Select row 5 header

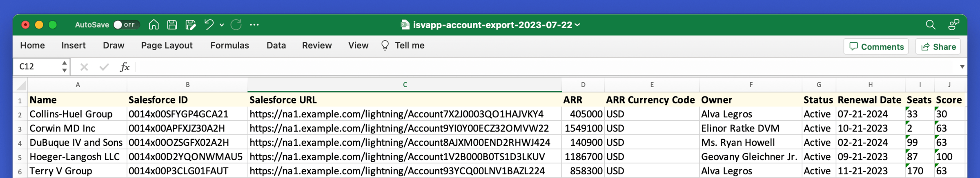pyautogui.click(x=20, y=157)
